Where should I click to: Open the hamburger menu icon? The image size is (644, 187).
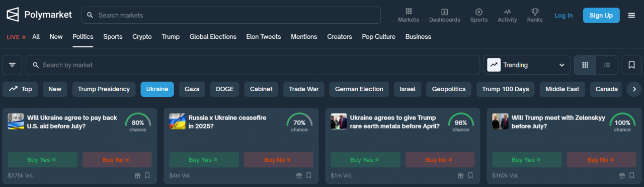[631, 15]
